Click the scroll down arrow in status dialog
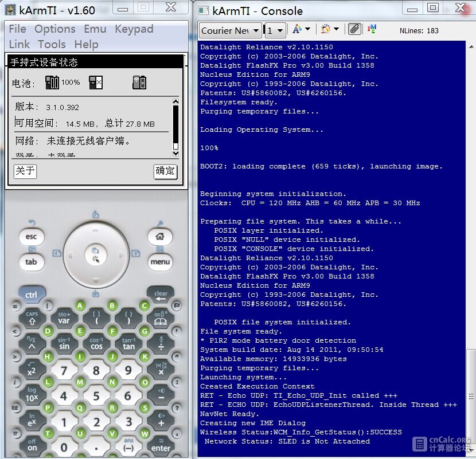Image resolution: width=476 pixels, height=459 pixels. click(175, 154)
